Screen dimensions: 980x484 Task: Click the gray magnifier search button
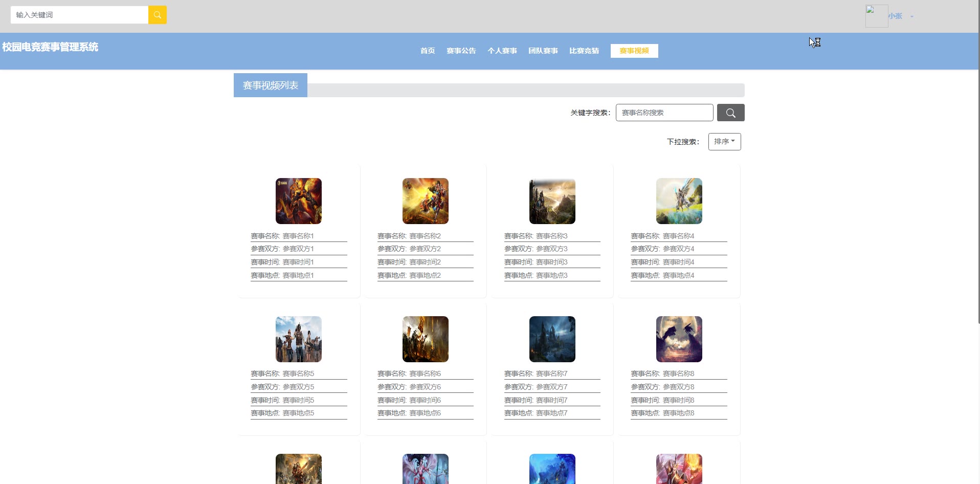coord(730,113)
